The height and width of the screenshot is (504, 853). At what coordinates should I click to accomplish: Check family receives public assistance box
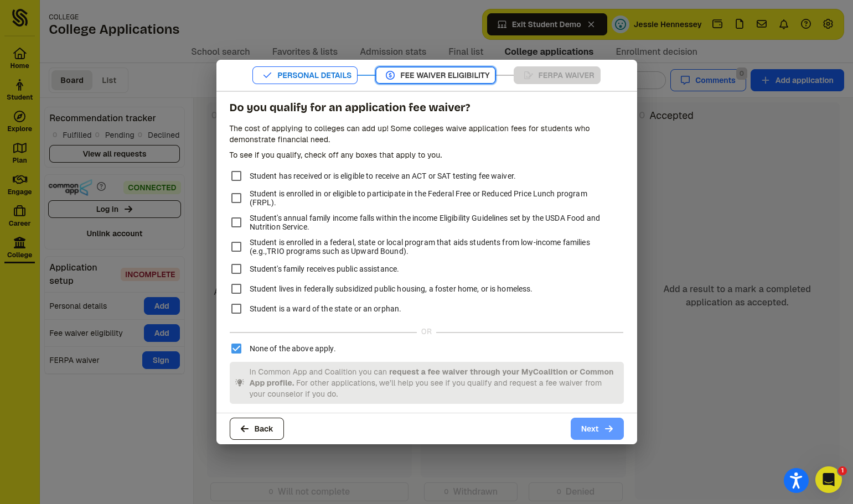click(x=236, y=269)
